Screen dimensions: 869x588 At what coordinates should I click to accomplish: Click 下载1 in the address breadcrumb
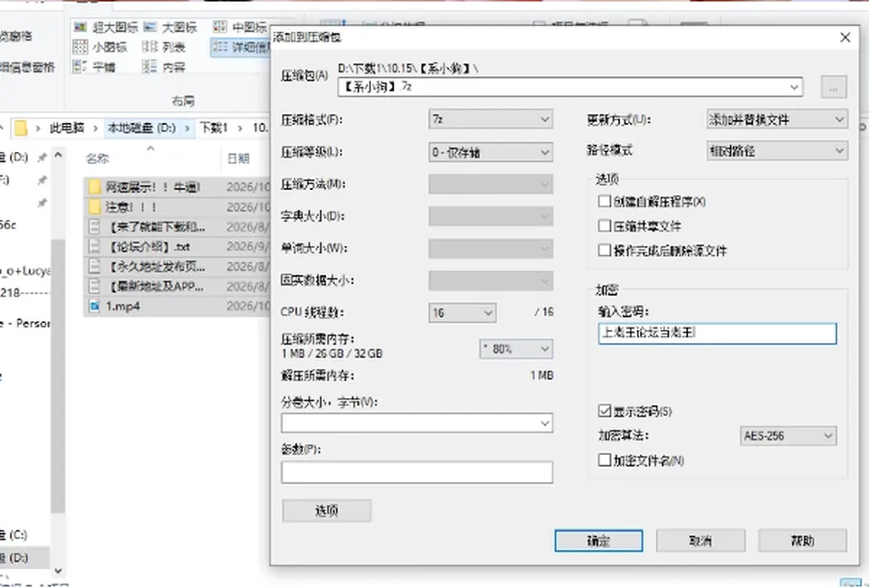(x=214, y=128)
